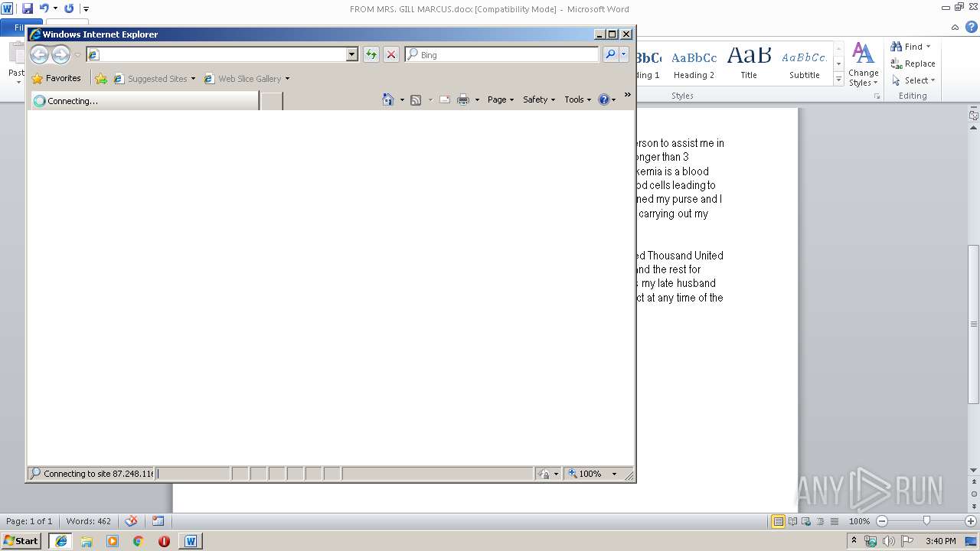Click the Bing search box
This screenshot has width=980, height=551.
pyautogui.click(x=501, y=54)
